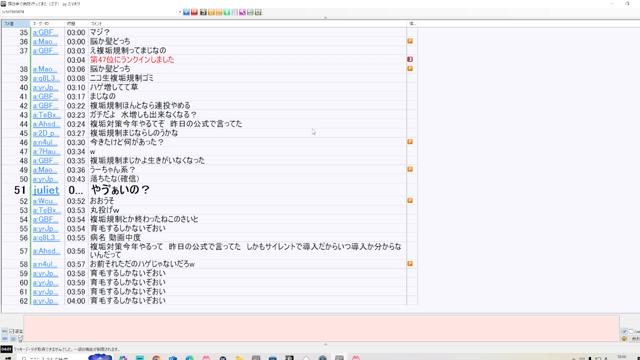
Task: Open the user link 'juliet' on comment 51
Action: pyautogui.click(x=46, y=190)
